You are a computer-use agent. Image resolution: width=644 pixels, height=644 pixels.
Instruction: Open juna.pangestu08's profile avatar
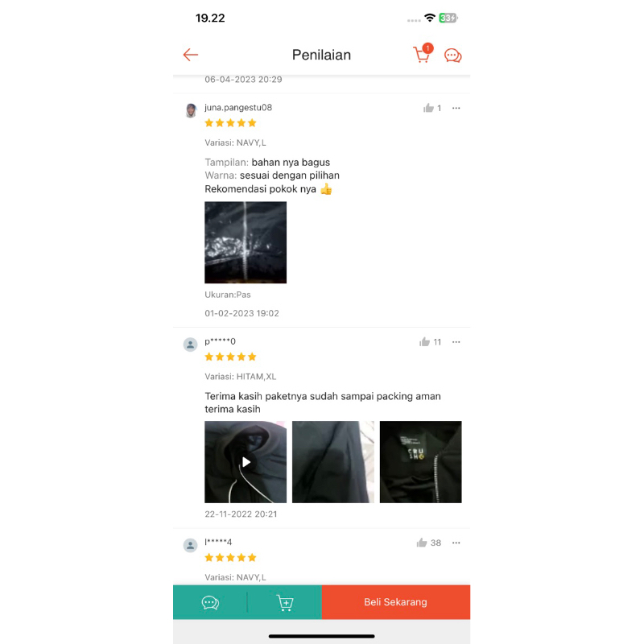click(x=191, y=110)
